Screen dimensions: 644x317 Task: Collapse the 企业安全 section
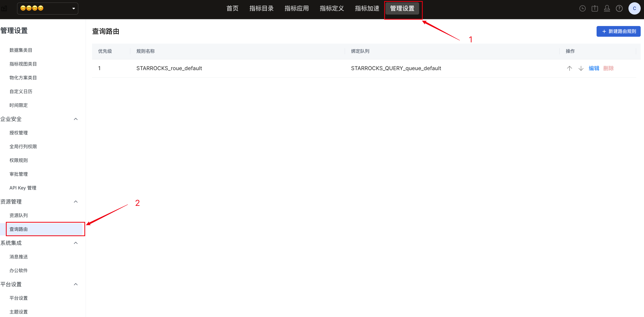pos(76,119)
